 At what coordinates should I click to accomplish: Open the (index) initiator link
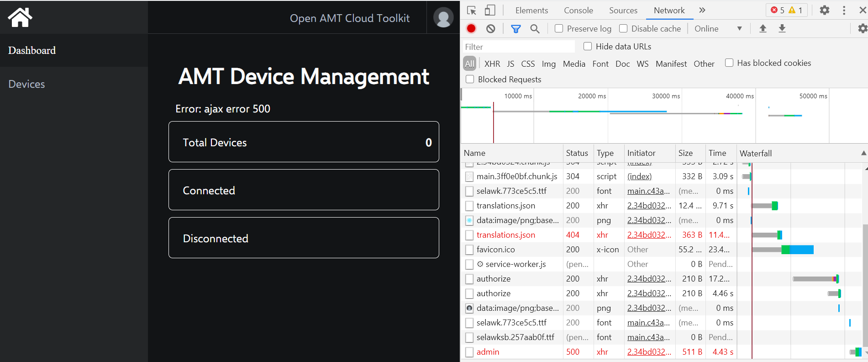pos(639,176)
